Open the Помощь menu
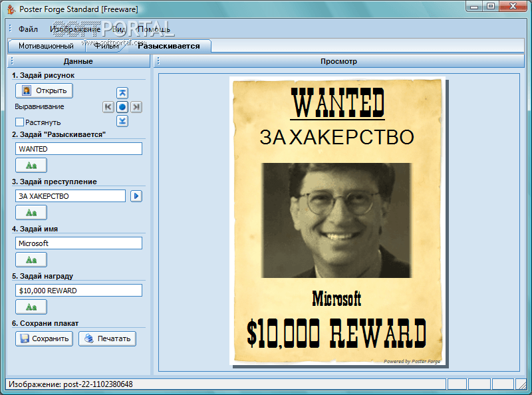 click(154, 29)
